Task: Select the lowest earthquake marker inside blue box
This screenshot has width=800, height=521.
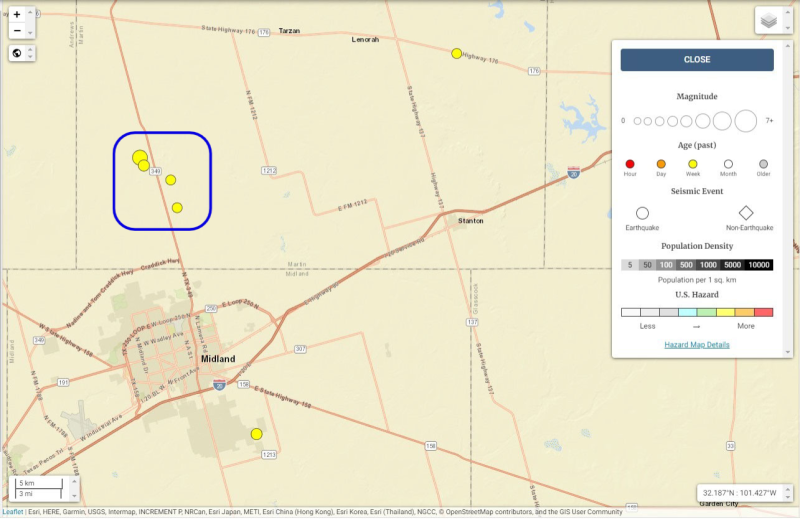Action: 177,208
